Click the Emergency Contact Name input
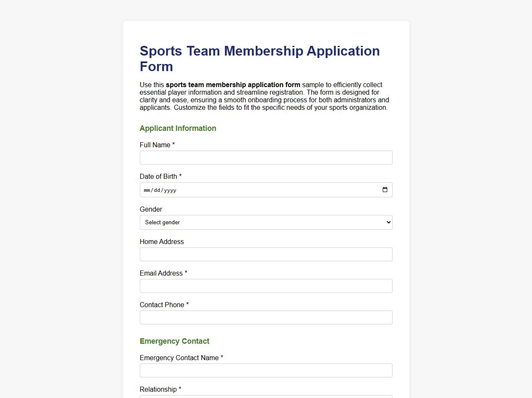The image size is (532, 398). click(x=266, y=370)
